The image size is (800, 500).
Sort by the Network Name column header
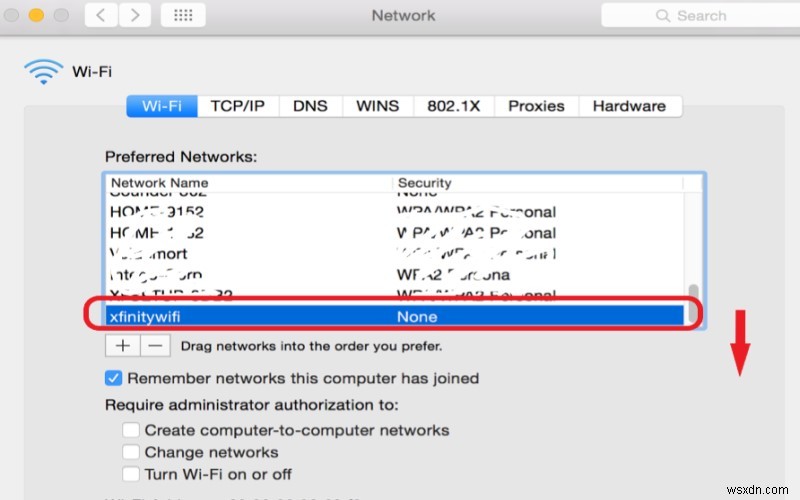[x=249, y=183]
